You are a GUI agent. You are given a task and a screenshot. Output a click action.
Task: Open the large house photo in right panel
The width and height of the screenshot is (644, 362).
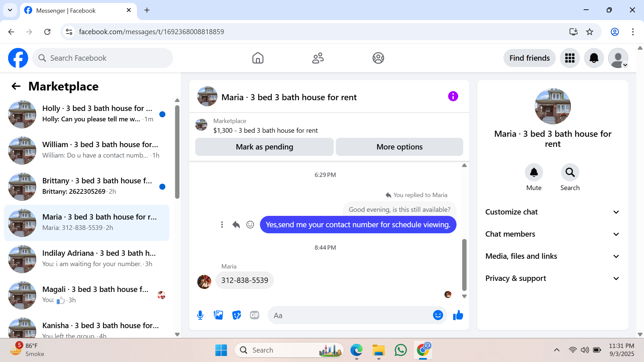click(x=552, y=106)
